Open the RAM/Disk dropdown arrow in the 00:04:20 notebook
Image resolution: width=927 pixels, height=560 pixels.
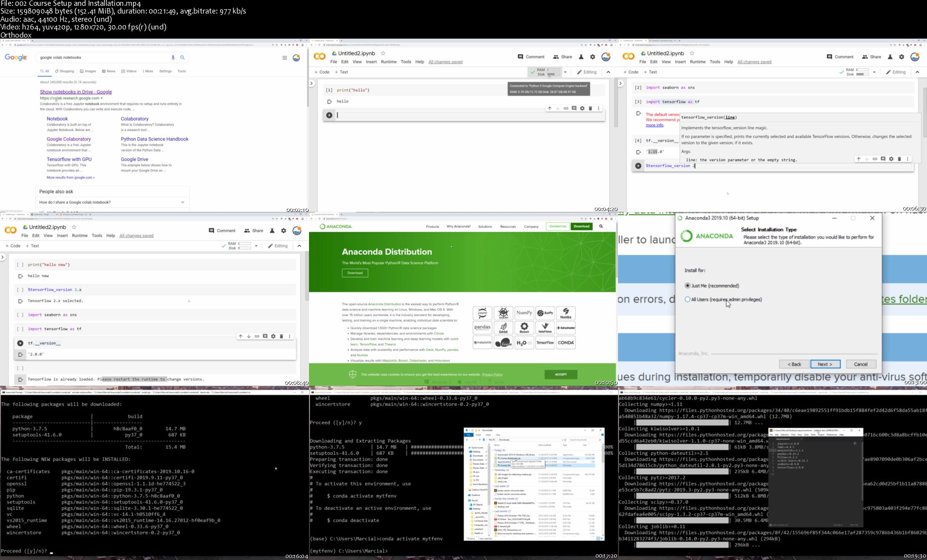pos(565,72)
